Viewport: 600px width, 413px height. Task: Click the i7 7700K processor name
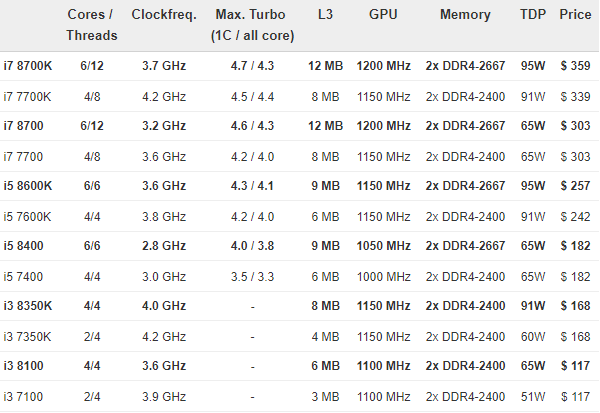(27, 96)
